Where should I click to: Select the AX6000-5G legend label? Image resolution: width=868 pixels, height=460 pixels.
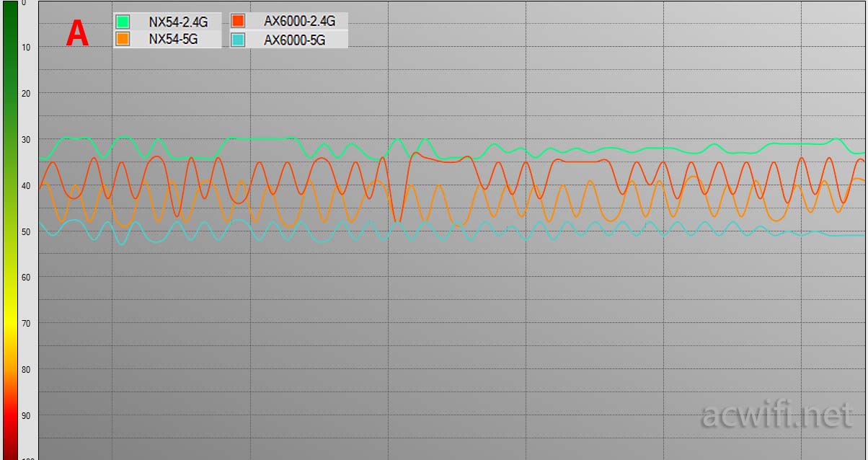pyautogui.click(x=294, y=40)
